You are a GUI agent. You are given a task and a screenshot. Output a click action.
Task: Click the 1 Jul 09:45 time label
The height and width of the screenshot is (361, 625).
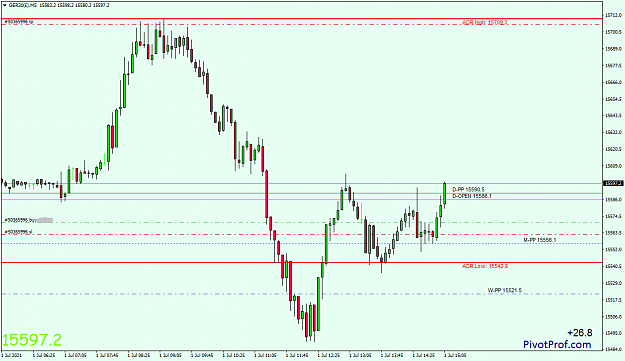(x=202, y=354)
